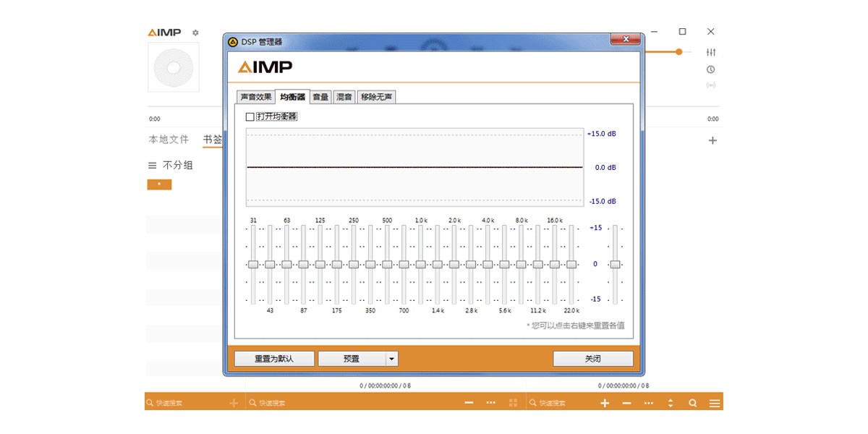Image resolution: width=868 pixels, height=434 pixels.
Task: Click the 关闭 button to close DSP manager
Action: [x=593, y=358]
